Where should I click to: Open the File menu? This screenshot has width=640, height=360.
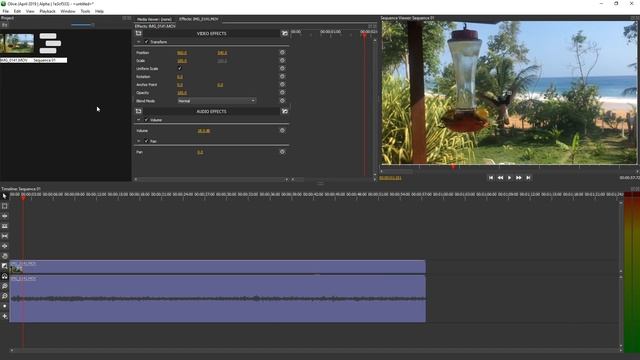tap(6, 11)
